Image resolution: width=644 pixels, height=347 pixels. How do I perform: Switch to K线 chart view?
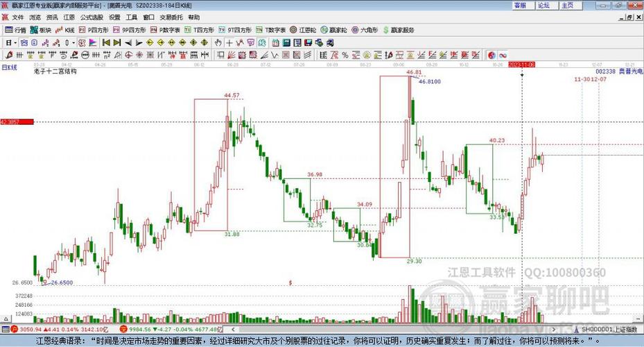point(64,30)
